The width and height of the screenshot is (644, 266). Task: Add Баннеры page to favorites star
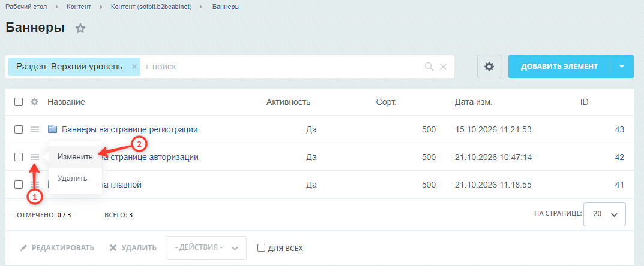point(80,29)
